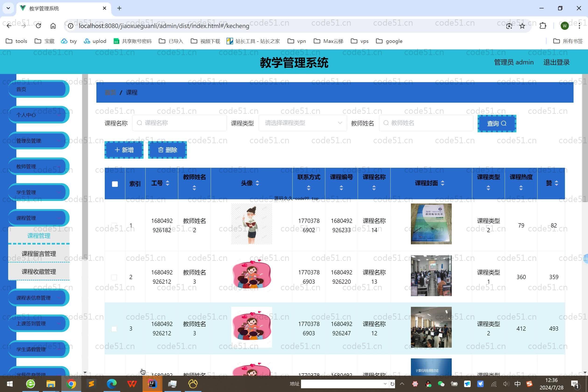Image resolution: width=588 pixels, height=392 pixels.
Task: Focus the 教师姓名 search input
Action: click(426, 123)
